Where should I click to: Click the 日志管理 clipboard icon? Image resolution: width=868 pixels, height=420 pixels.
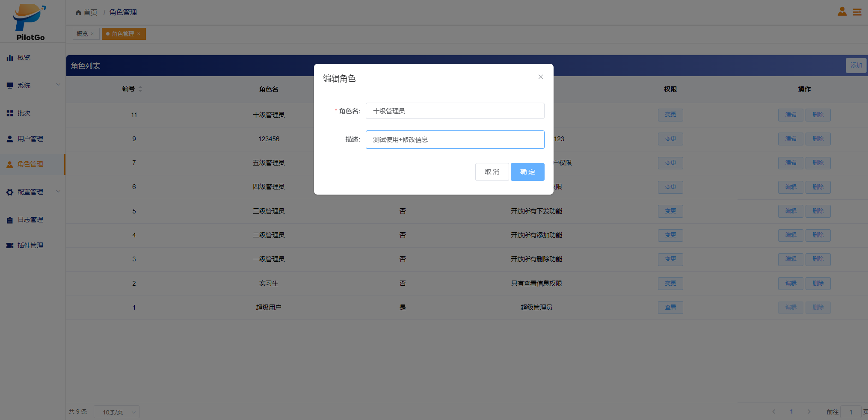coord(10,220)
